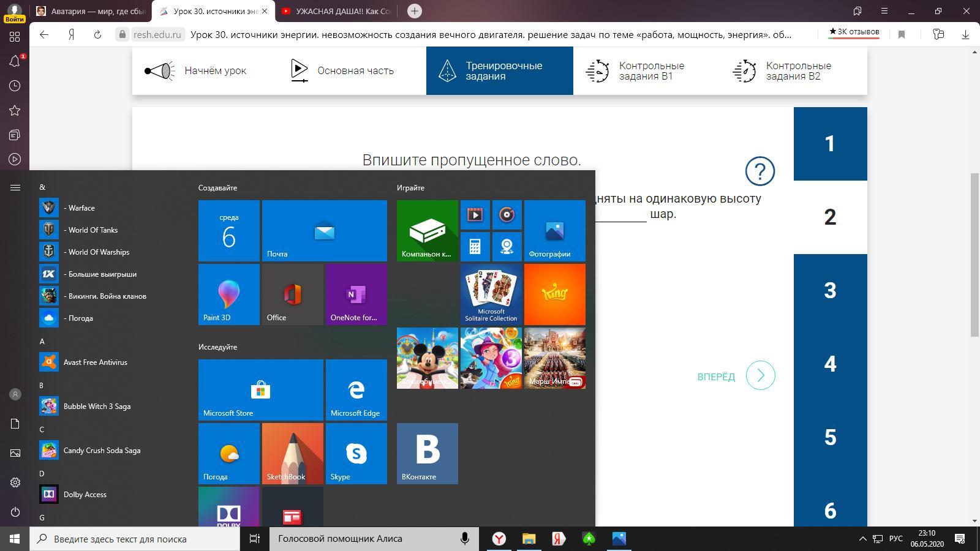Screen dimensions: 980x551
Task: Open the SketchBook tile
Action: (293, 454)
